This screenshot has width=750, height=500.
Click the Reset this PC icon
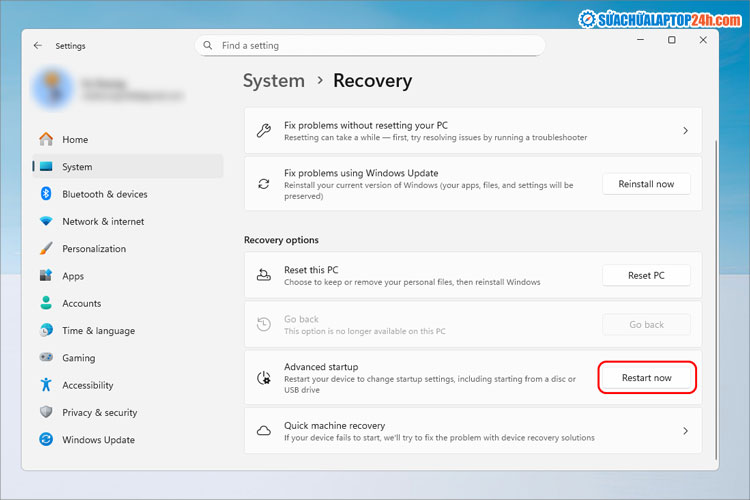click(x=264, y=275)
